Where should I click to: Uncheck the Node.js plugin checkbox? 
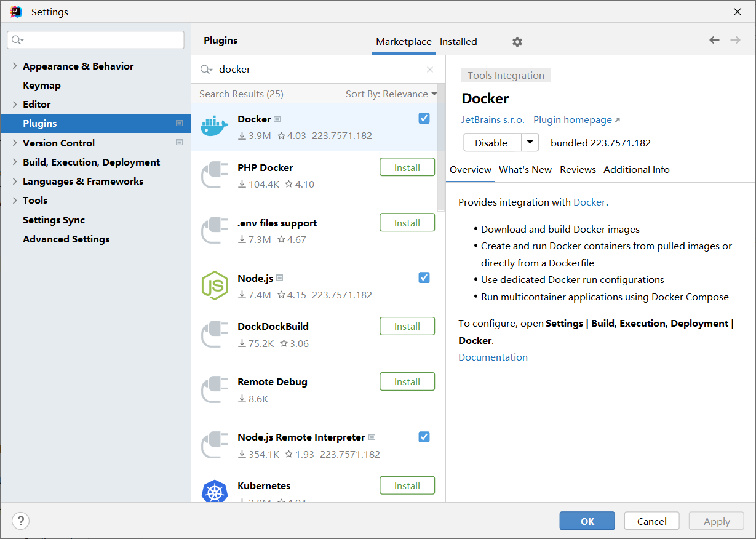pyautogui.click(x=424, y=277)
